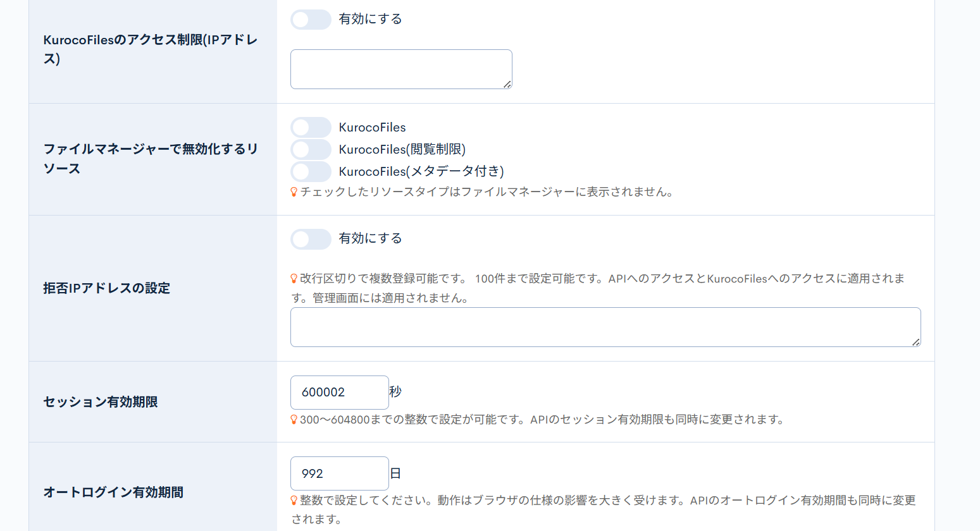Toggle the KurocoFiles(閲覧制限) switch
The width and height of the screenshot is (980, 531).
coord(311,149)
